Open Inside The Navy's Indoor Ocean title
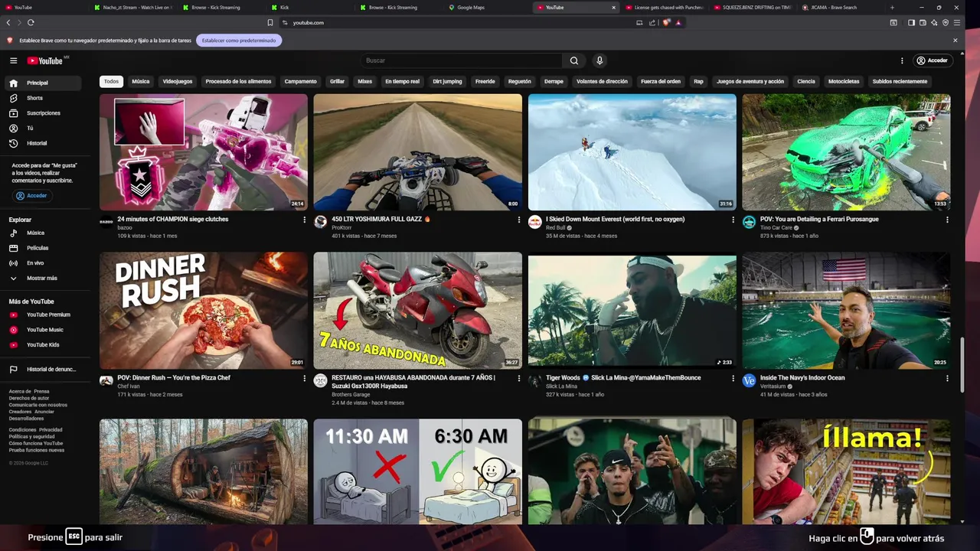 click(802, 377)
